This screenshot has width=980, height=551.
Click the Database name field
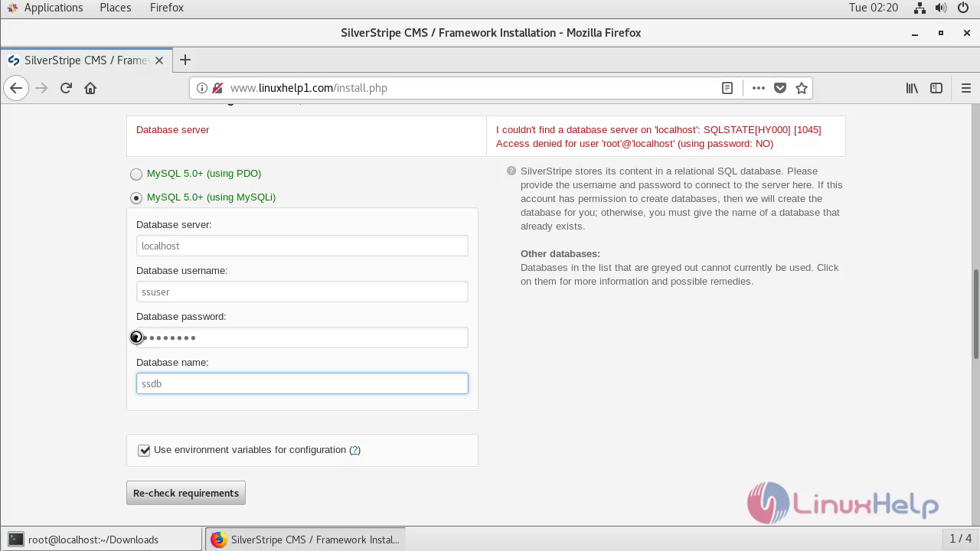pos(302,383)
